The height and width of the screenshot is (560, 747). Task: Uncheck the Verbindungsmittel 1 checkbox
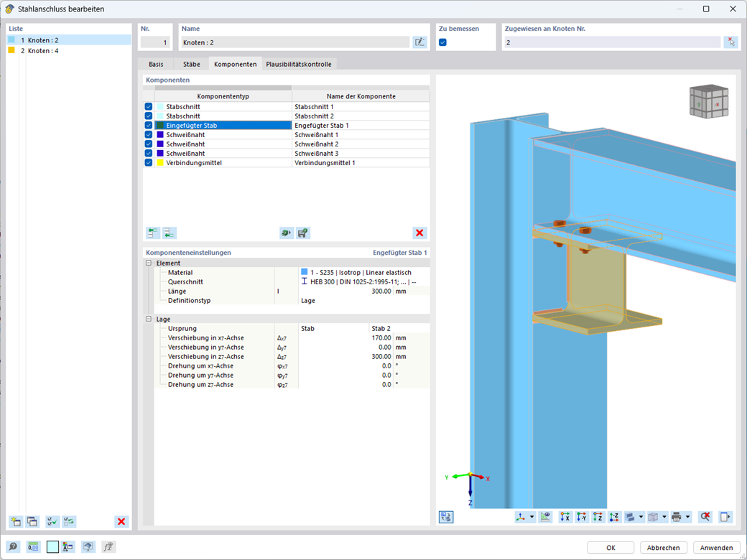[x=149, y=162]
